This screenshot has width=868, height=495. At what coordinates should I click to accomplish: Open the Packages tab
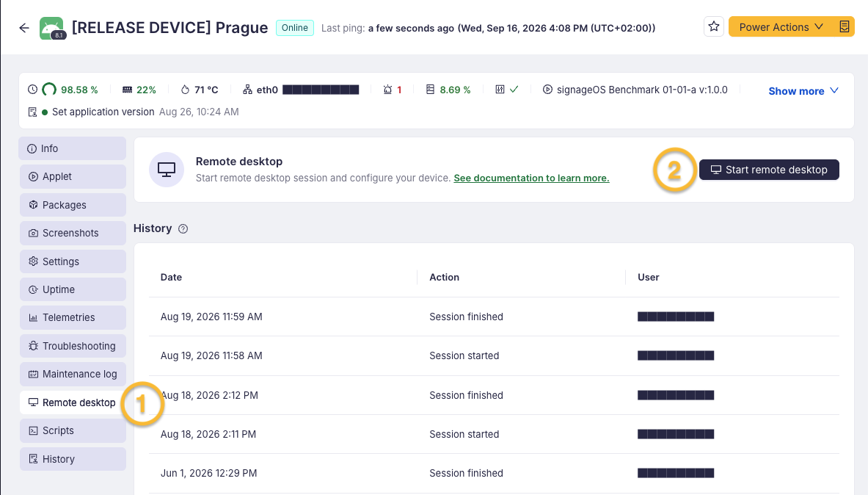coord(73,205)
